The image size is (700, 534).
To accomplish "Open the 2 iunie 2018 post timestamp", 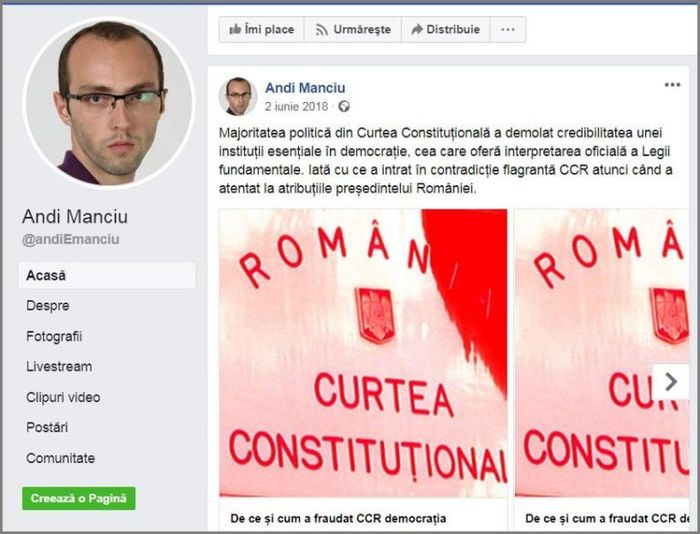I will tap(296, 107).
